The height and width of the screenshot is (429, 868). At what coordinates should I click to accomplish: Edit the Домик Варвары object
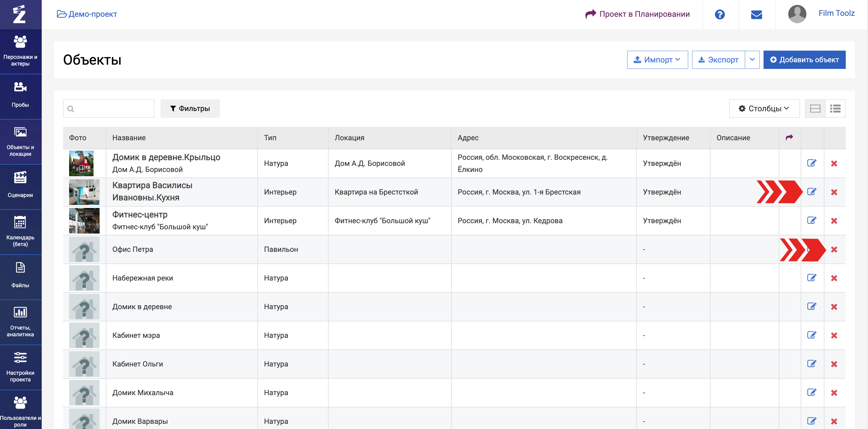click(x=812, y=421)
